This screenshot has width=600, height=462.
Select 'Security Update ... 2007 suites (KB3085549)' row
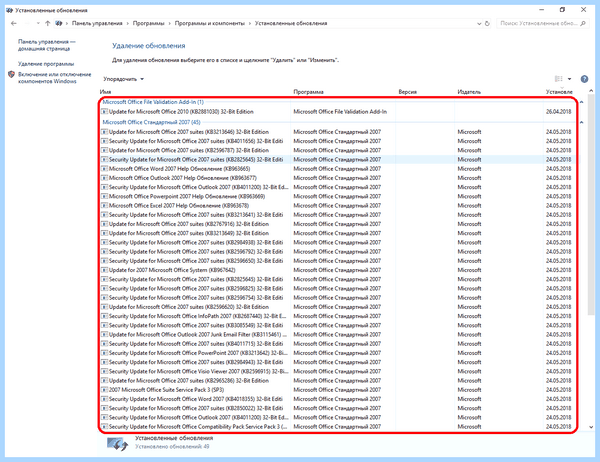336,325
